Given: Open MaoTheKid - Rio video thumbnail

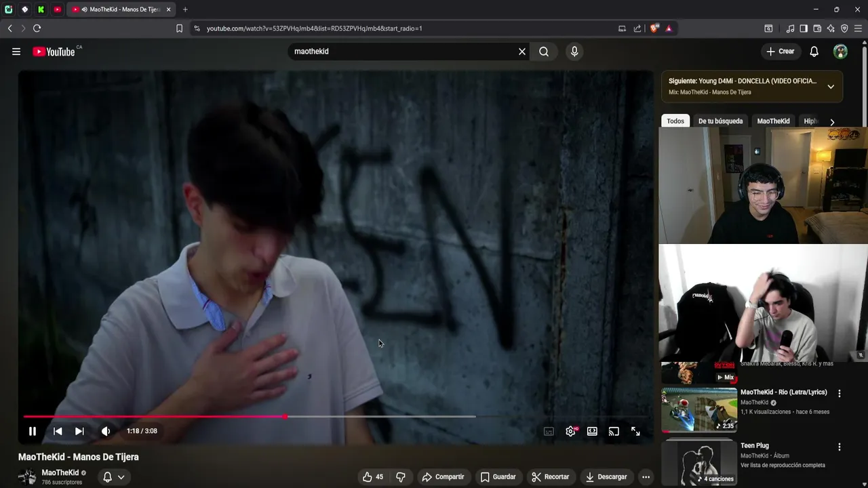Looking at the screenshot, I should click(699, 410).
